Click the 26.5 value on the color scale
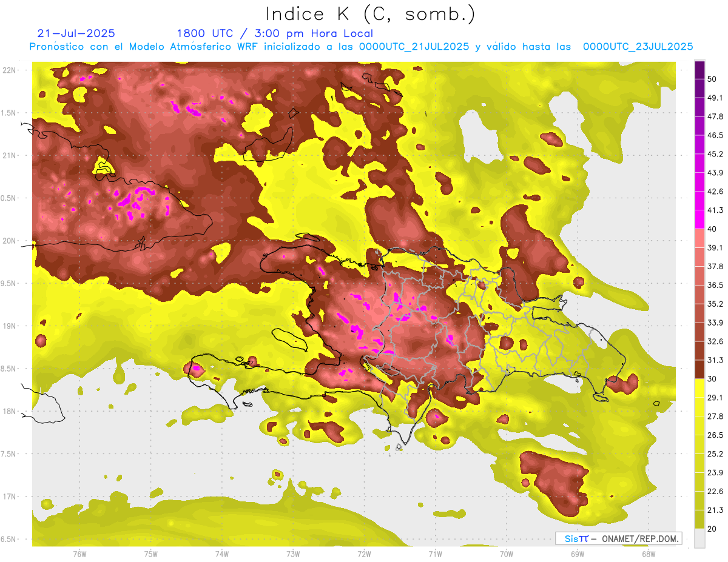The image size is (728, 562). (716, 435)
